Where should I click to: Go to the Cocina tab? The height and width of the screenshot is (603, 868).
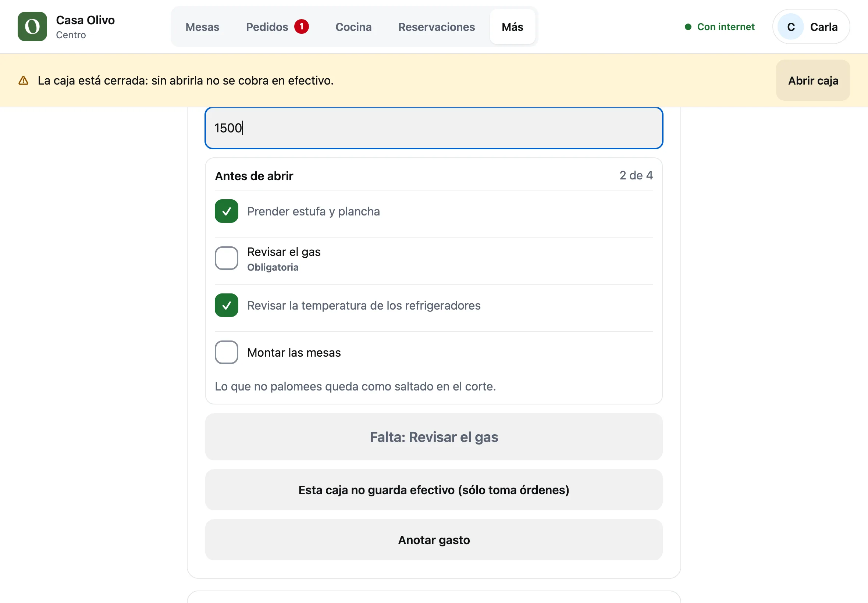click(353, 27)
